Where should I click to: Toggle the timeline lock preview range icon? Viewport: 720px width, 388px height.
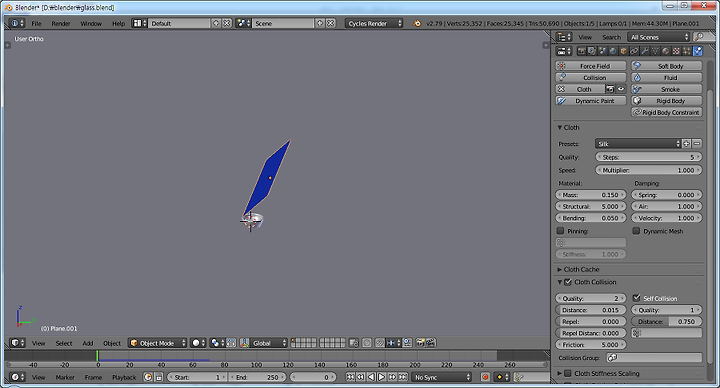[159, 377]
